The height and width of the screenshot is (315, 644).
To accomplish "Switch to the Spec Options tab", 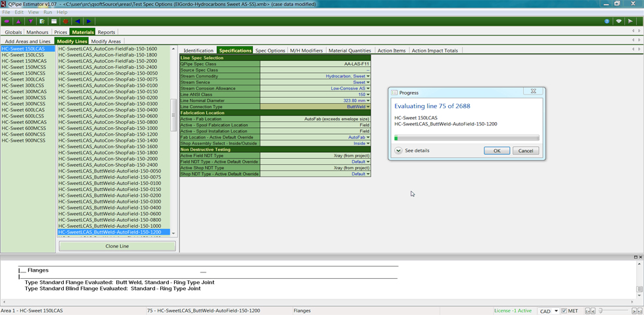I will pyautogui.click(x=270, y=51).
